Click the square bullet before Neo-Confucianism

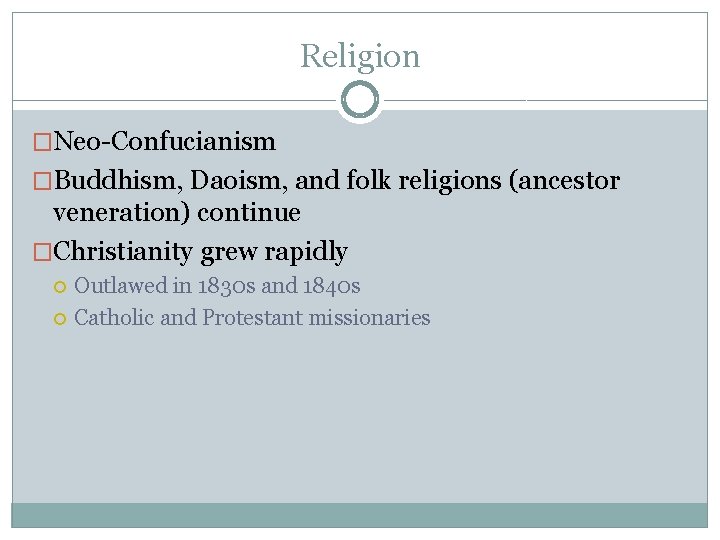42,143
